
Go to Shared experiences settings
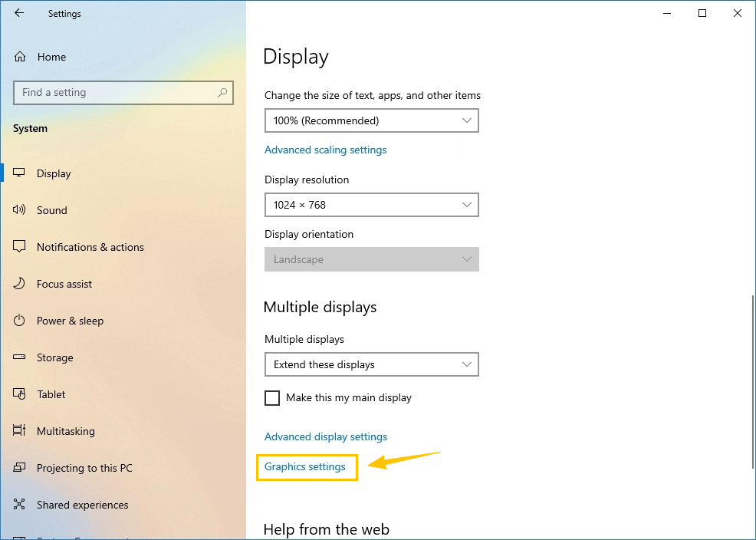coord(82,505)
